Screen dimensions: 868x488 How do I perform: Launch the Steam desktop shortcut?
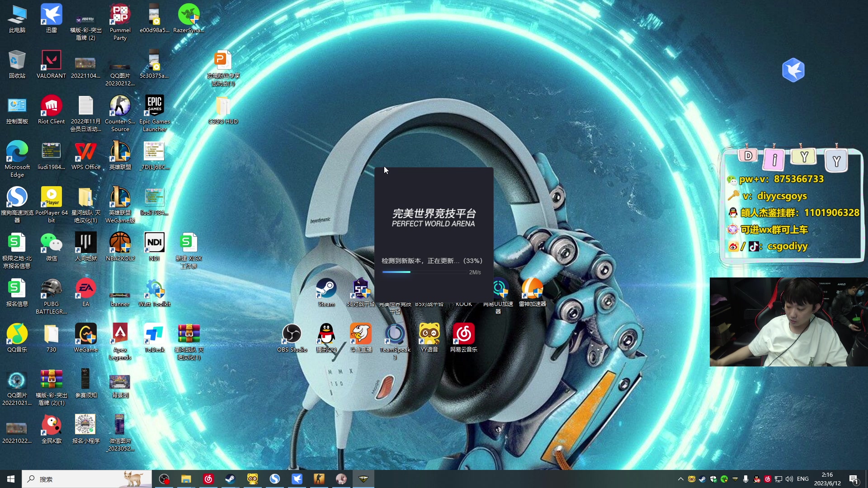point(326,293)
